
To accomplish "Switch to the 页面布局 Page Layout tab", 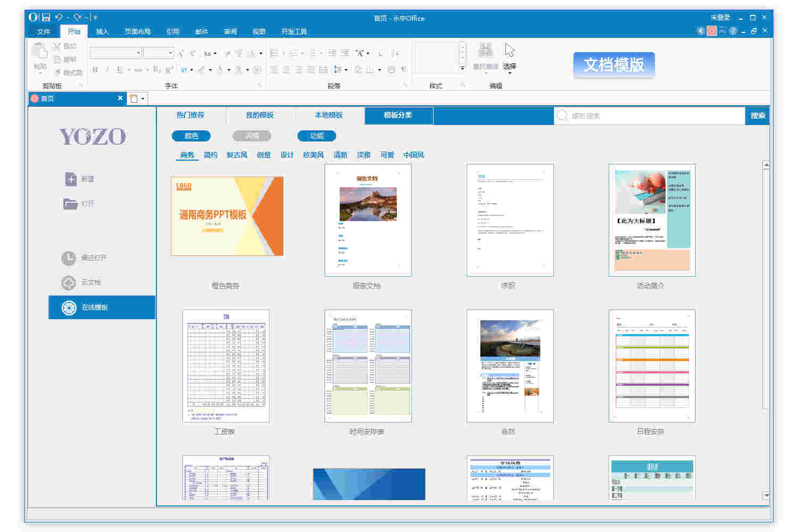I will [x=137, y=31].
